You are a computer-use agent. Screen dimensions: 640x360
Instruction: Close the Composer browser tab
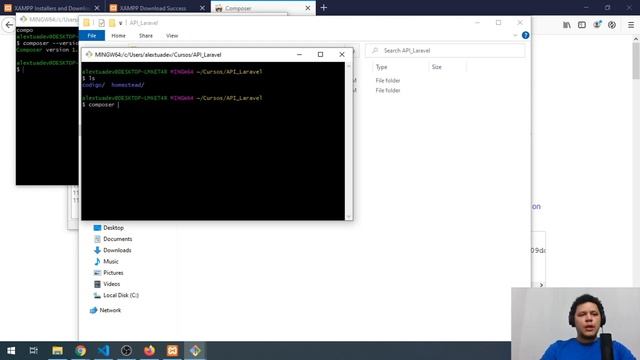(308, 8)
